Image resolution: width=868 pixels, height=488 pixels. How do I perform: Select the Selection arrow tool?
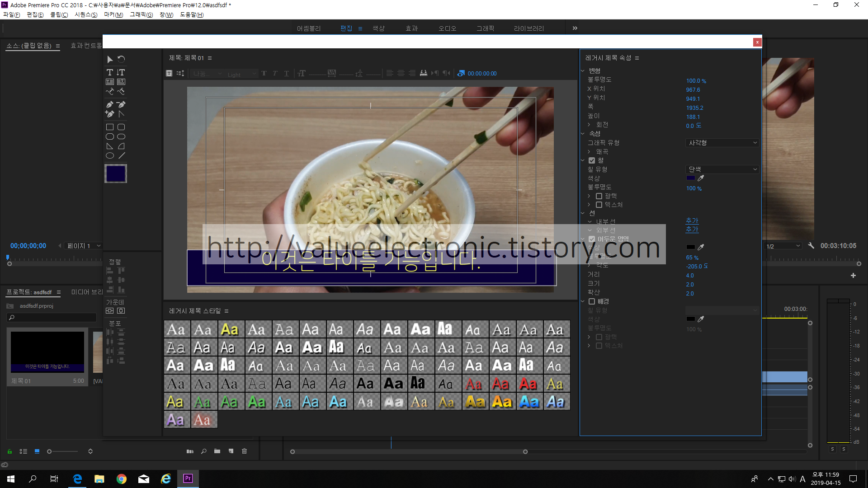tap(110, 59)
